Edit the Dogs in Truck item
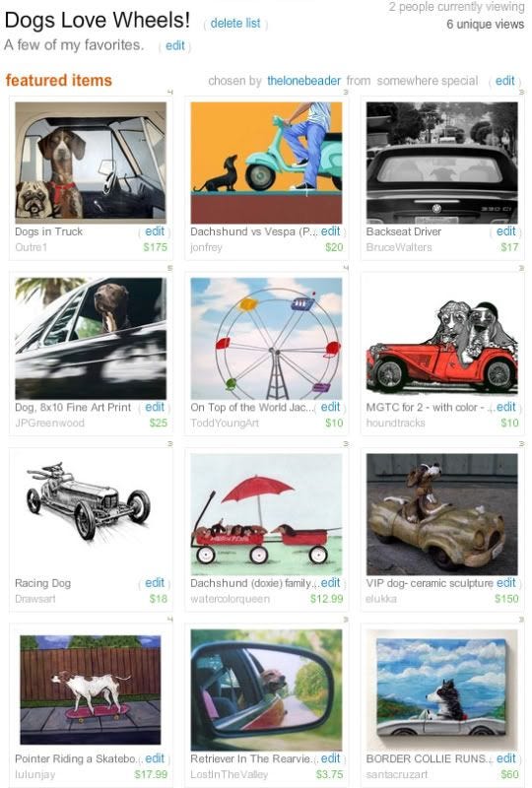The image size is (532, 788). [x=155, y=231]
